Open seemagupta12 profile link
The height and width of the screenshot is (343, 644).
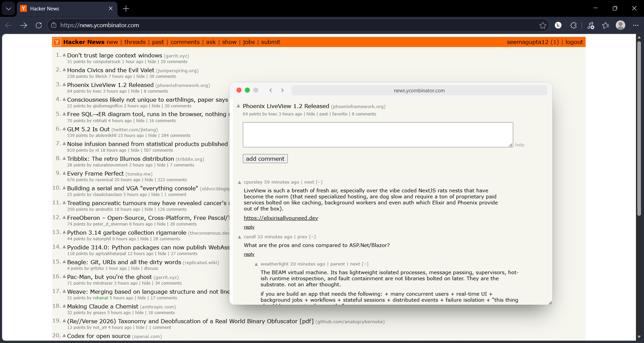527,42
